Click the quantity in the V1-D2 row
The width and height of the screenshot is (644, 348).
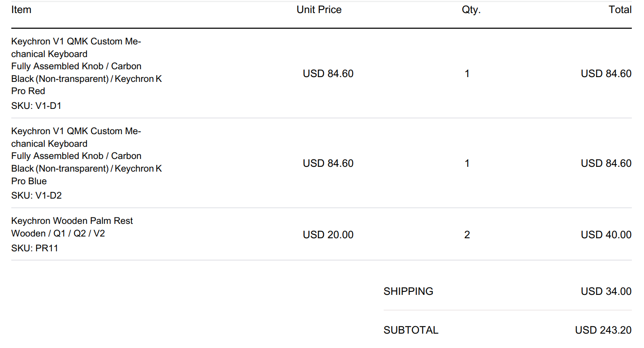(x=467, y=163)
